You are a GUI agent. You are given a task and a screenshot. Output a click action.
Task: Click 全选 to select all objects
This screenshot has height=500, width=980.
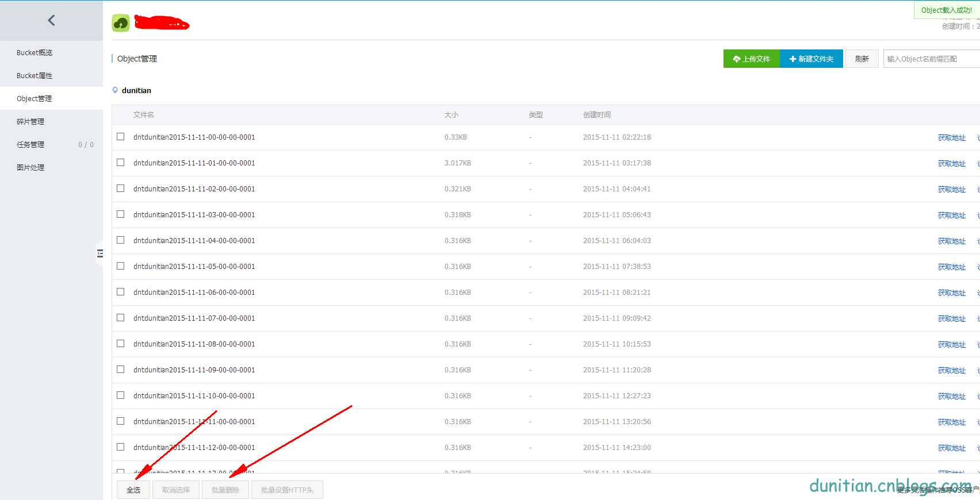133,490
